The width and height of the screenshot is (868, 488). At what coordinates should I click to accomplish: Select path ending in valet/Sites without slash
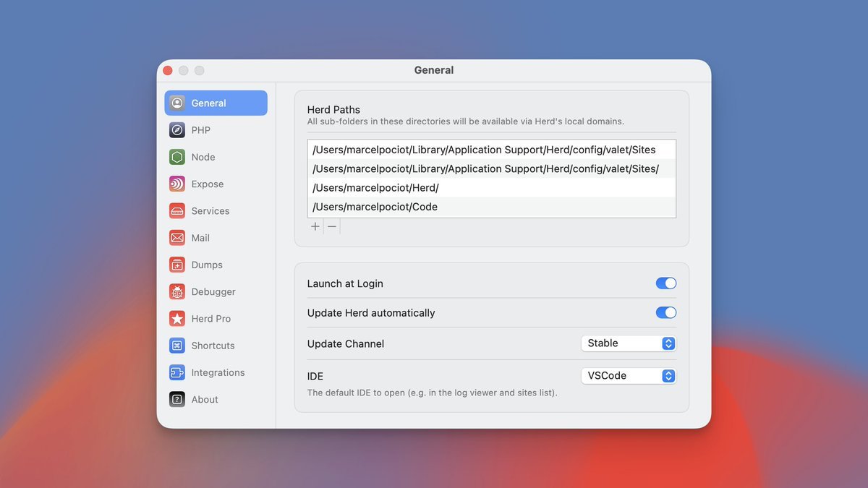(x=492, y=150)
